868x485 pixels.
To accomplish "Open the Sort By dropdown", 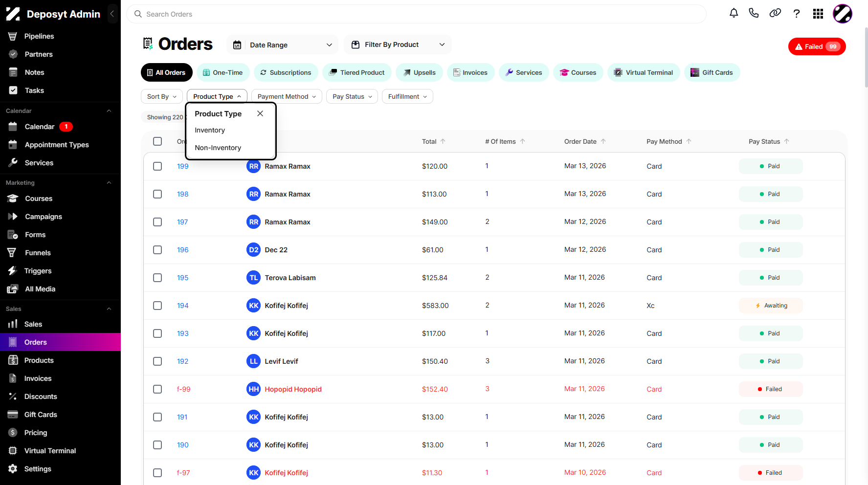I will (x=161, y=96).
